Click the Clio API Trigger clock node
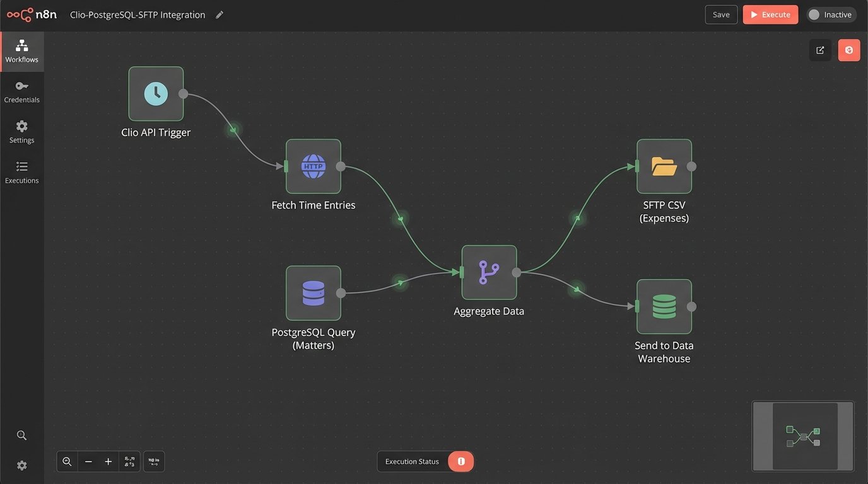The image size is (868, 484). coord(156,94)
